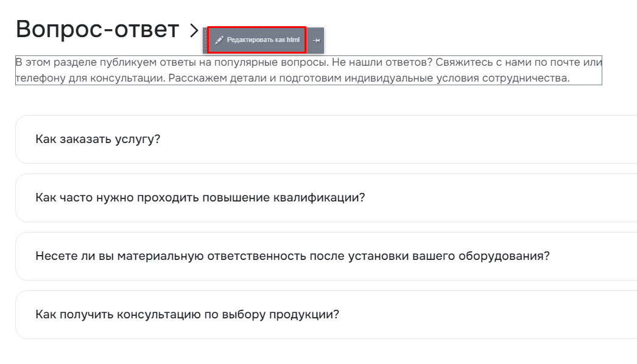This screenshot has height=364, width=637.
Task: Open the Редактировать как html editor
Action: tap(257, 40)
